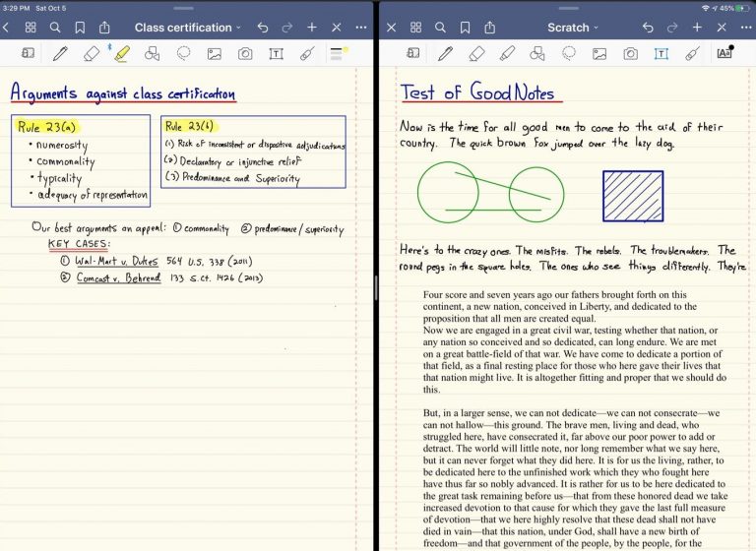Open camera tool in Scratch toolbar
756x551 pixels.
click(630, 53)
